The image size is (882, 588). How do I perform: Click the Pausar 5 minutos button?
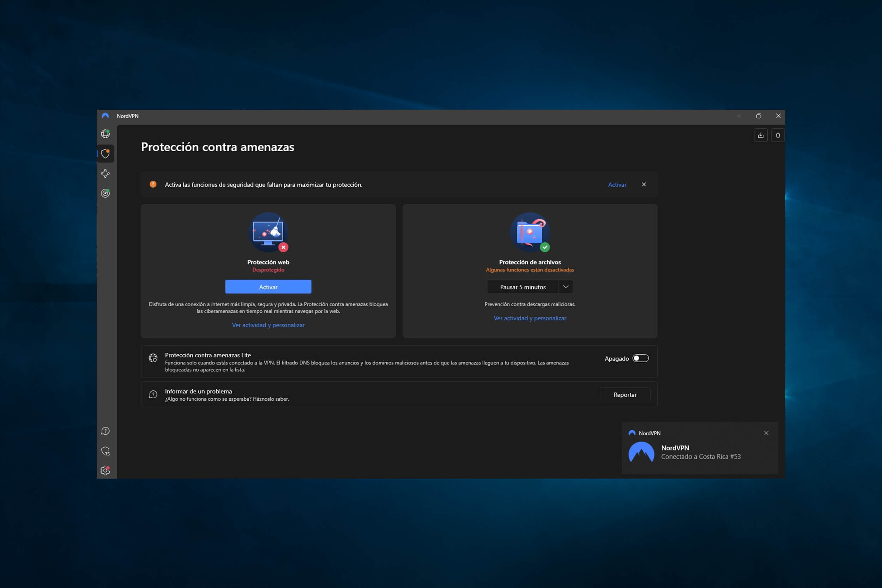(523, 287)
